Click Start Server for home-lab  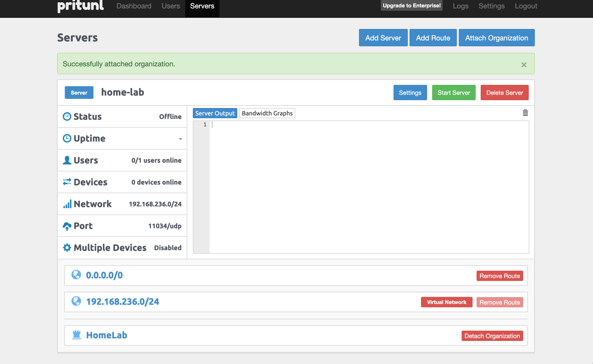click(x=453, y=92)
